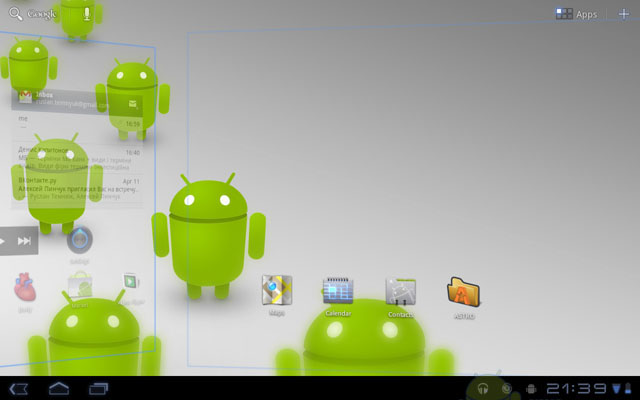
Task: Start voice search with microphone icon
Action: (x=87, y=14)
